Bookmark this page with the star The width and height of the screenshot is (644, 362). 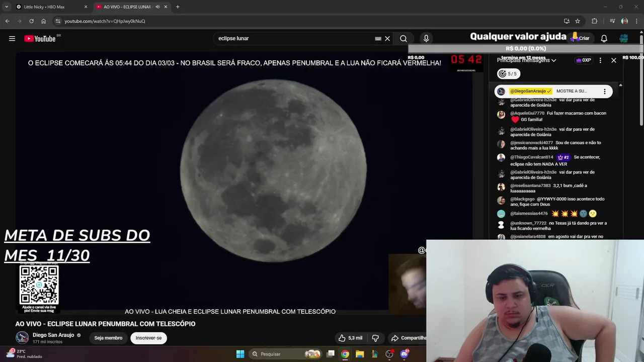coord(578,21)
